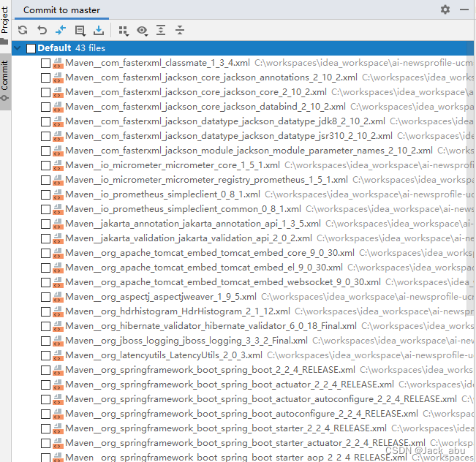476x462 pixels.
Task: Select spring_boot_actuator_autoconfigure_2_2_4_RELEASE.xml
Action: click(x=261, y=399)
